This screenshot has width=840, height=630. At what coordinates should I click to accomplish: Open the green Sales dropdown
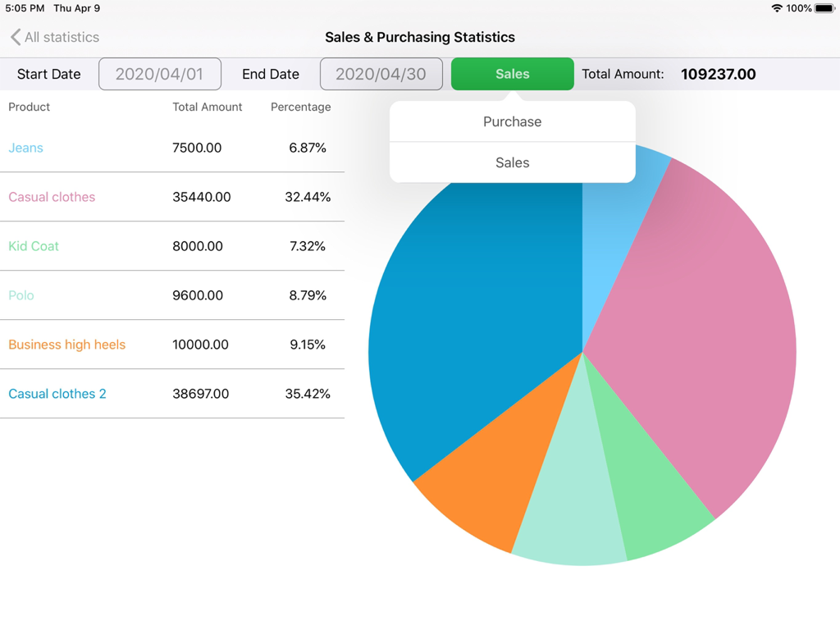tap(512, 74)
